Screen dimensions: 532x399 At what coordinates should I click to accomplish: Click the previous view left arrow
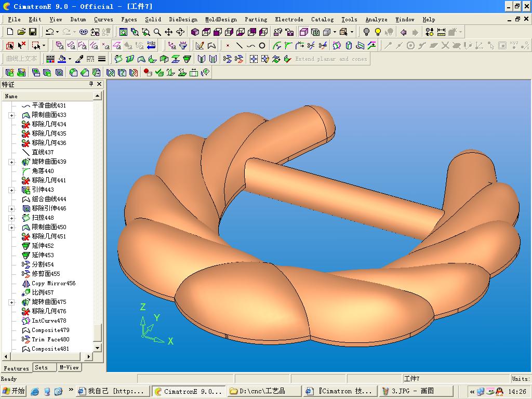tap(403, 32)
